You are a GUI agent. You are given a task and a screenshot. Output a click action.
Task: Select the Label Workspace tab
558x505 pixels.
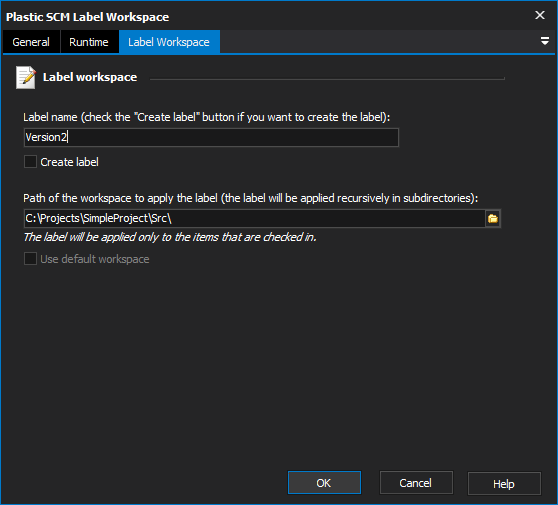click(x=169, y=42)
